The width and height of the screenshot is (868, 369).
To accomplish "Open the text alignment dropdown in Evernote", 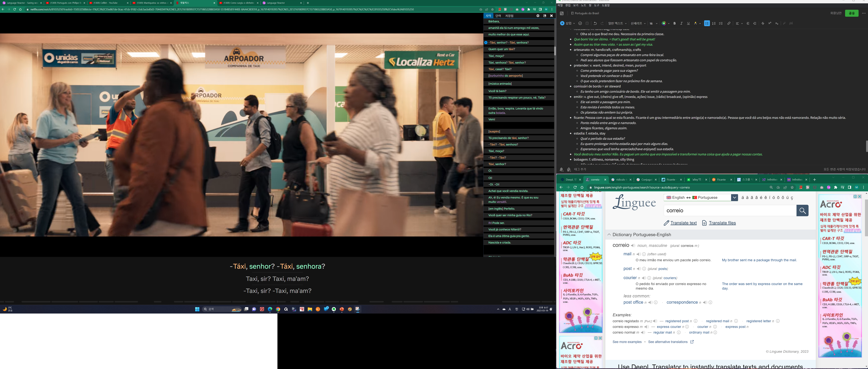I will pos(739,23).
